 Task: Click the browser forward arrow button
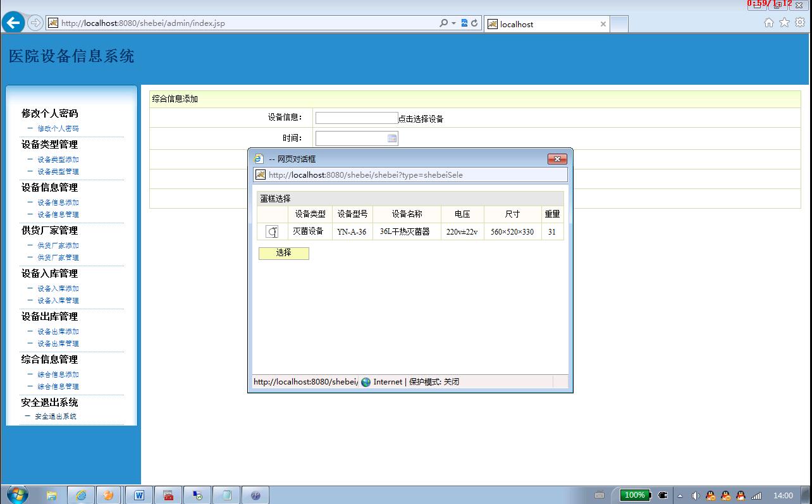[35, 23]
